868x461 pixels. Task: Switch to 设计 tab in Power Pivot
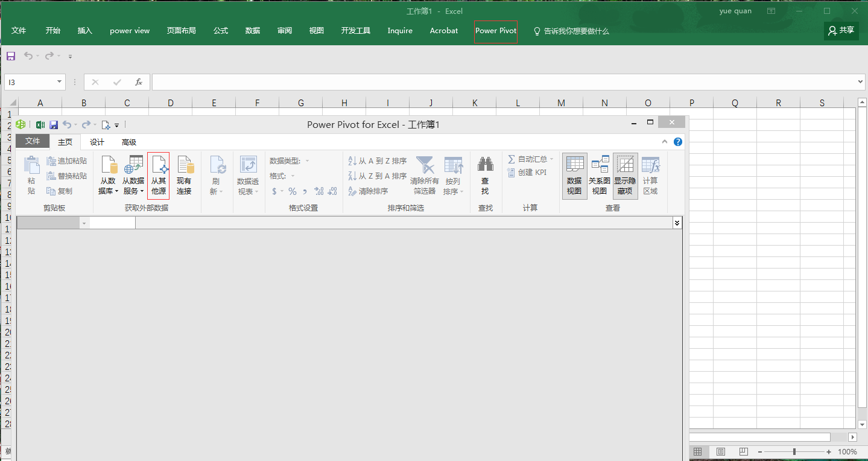click(97, 142)
